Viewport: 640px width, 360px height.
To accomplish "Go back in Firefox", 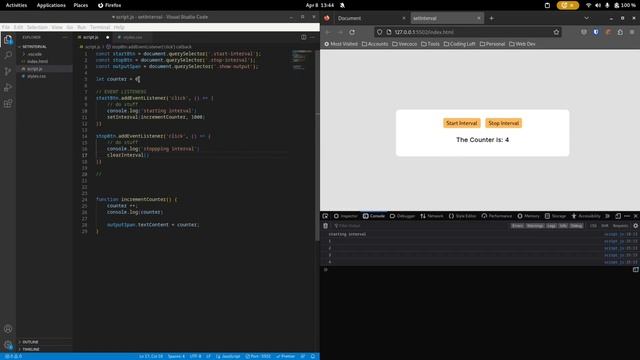I will tap(329, 32).
